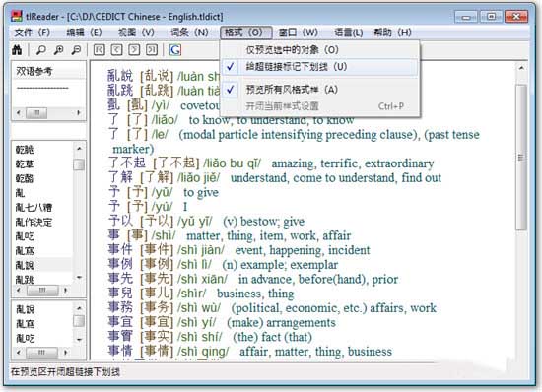
Task: Click 'amazing, terrific, extraordinary' definition text
Action: (x=353, y=163)
